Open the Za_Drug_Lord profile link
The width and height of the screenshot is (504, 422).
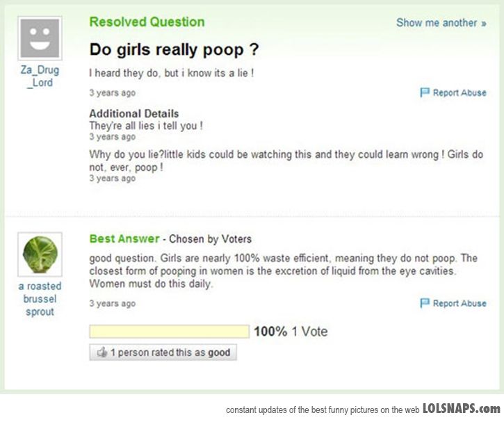click(x=40, y=76)
